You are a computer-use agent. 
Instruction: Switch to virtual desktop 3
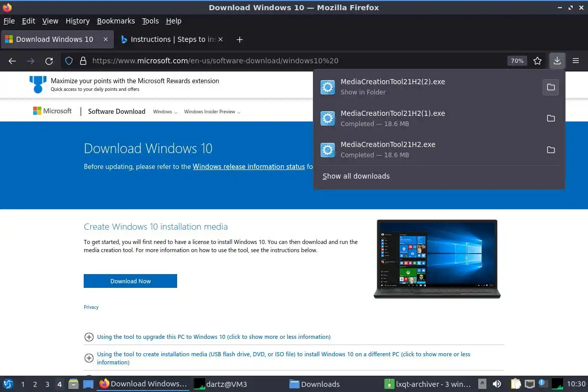tap(47, 384)
